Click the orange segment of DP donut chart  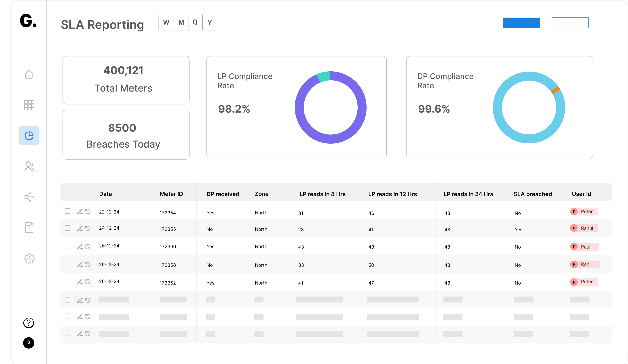tap(555, 90)
